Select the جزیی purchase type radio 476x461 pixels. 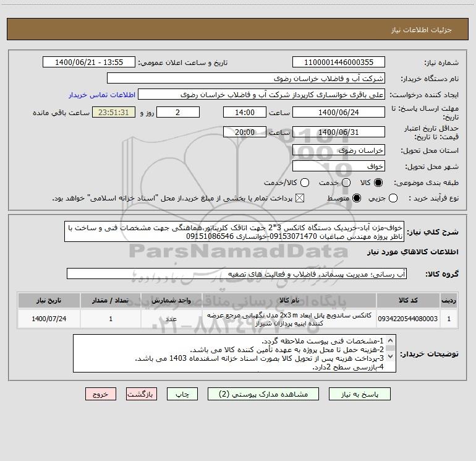click(x=393, y=198)
